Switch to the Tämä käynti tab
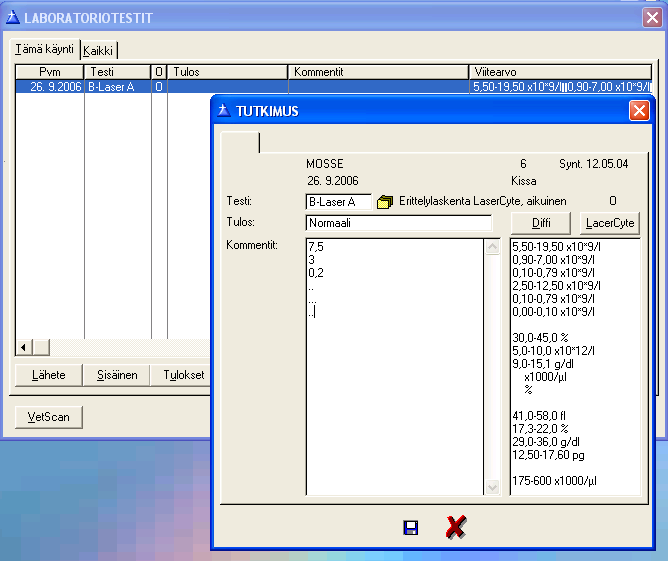The width and height of the screenshot is (668, 561). click(44, 49)
